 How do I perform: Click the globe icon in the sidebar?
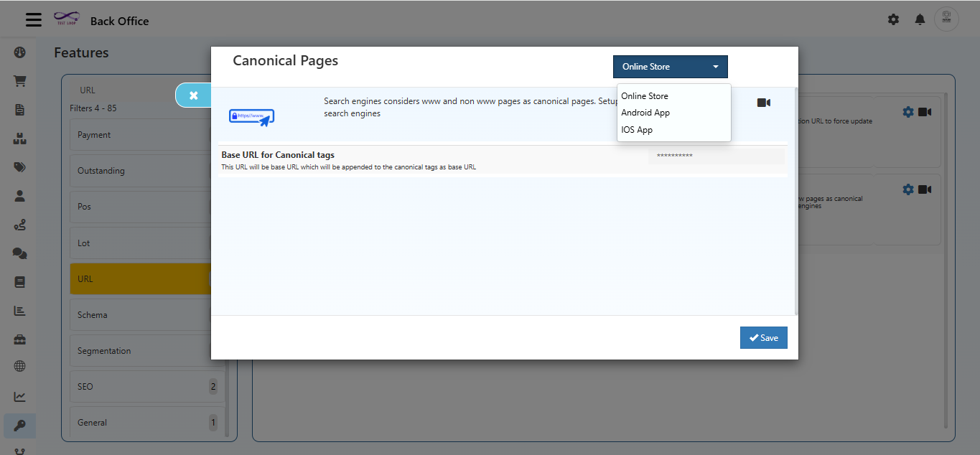coord(19,365)
